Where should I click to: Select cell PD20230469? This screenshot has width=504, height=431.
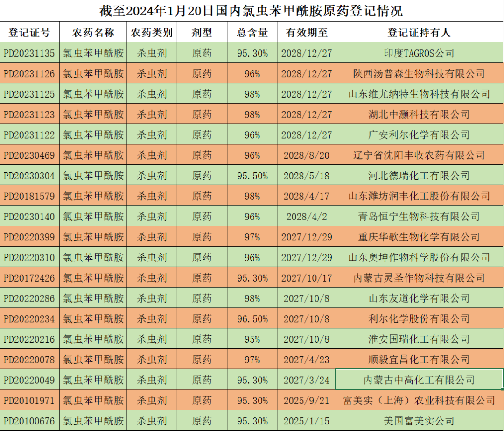29,155
